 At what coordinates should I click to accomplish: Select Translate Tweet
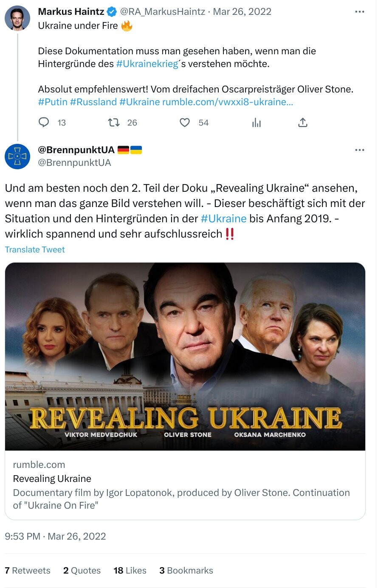point(34,249)
